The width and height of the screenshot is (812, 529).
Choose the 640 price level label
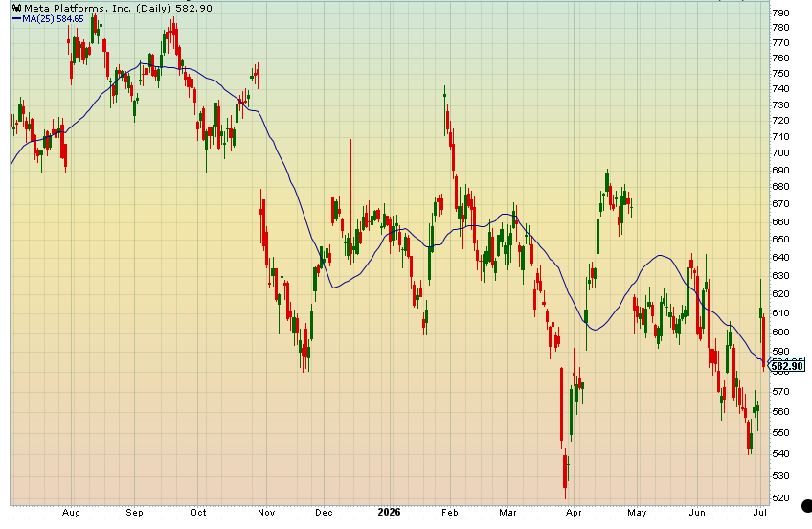coord(780,258)
